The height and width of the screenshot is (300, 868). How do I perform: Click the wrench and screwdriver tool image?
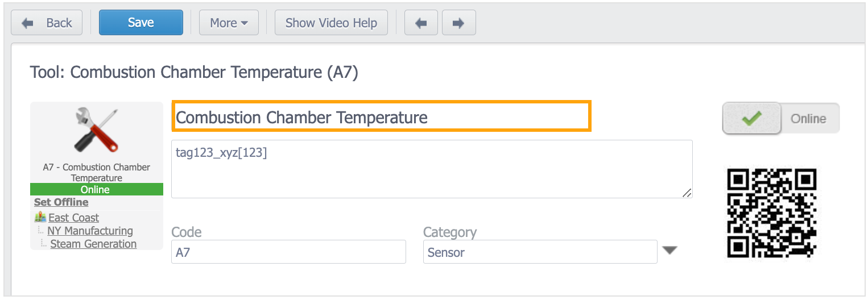[x=96, y=131]
